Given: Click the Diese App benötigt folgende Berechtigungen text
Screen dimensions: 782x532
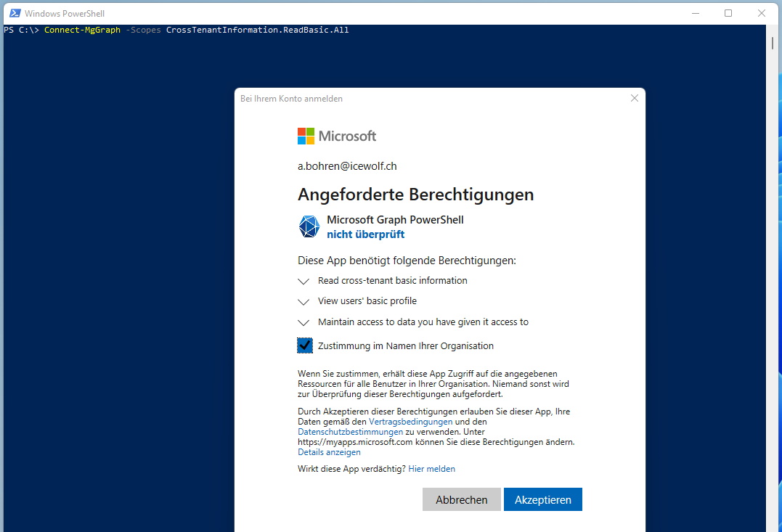Looking at the screenshot, I should (x=407, y=261).
